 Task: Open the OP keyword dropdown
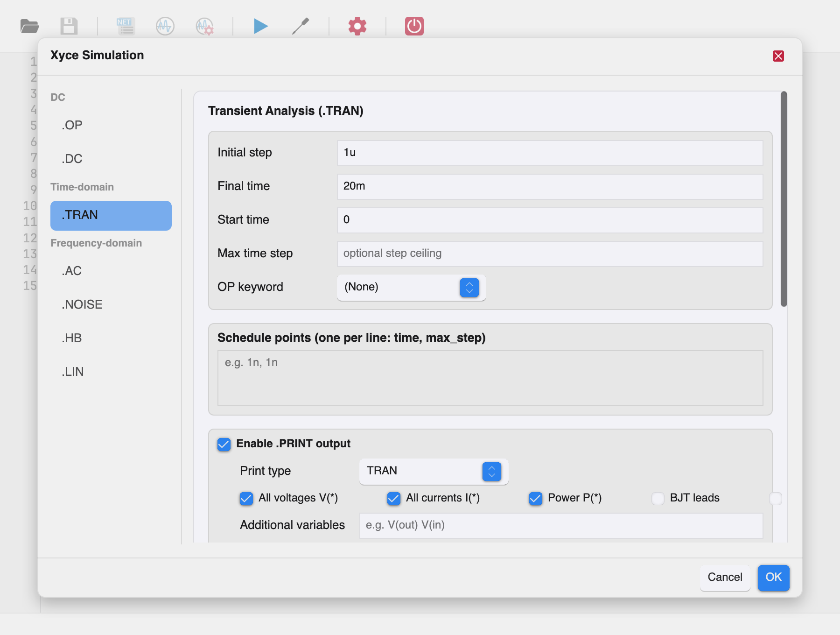pos(412,287)
